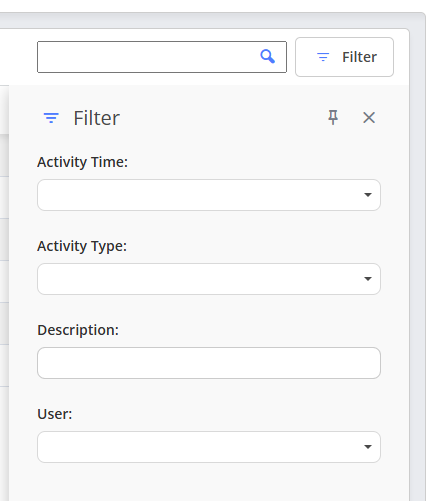Open the Filter button at the top

click(344, 57)
